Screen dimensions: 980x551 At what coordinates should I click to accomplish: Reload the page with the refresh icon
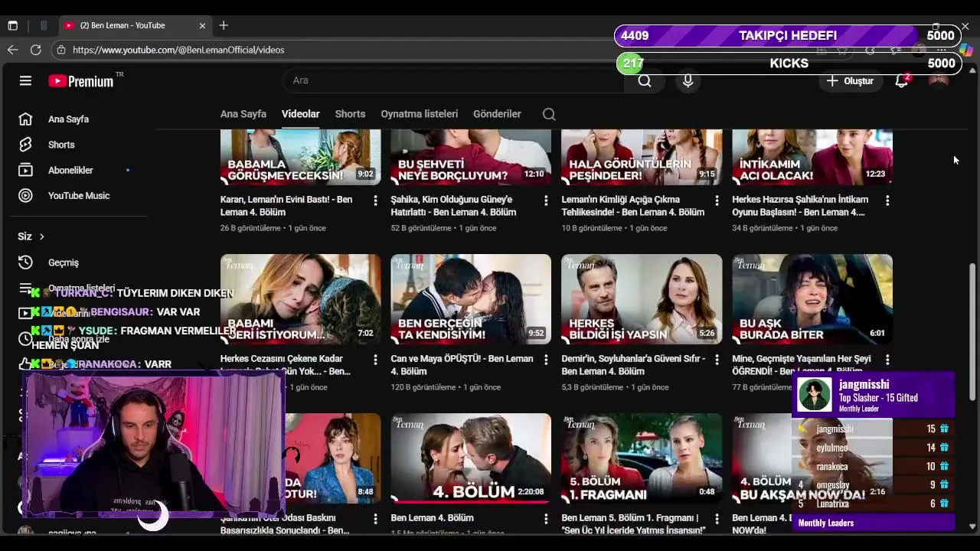35,50
